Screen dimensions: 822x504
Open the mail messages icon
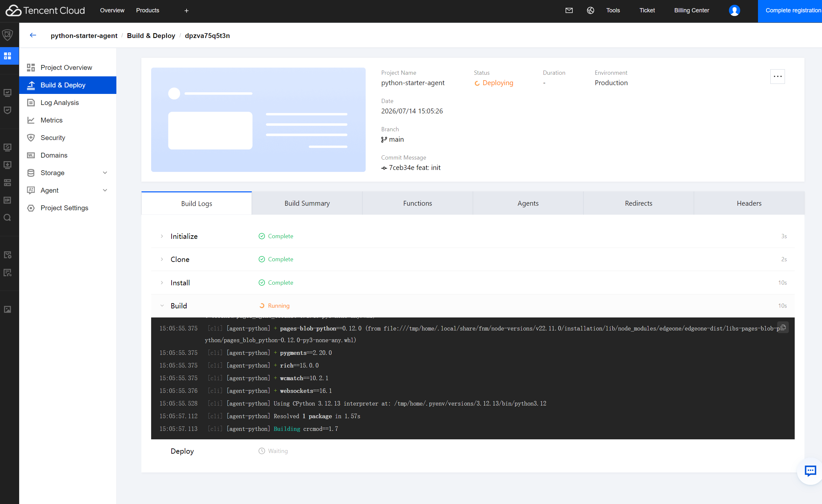click(x=569, y=10)
